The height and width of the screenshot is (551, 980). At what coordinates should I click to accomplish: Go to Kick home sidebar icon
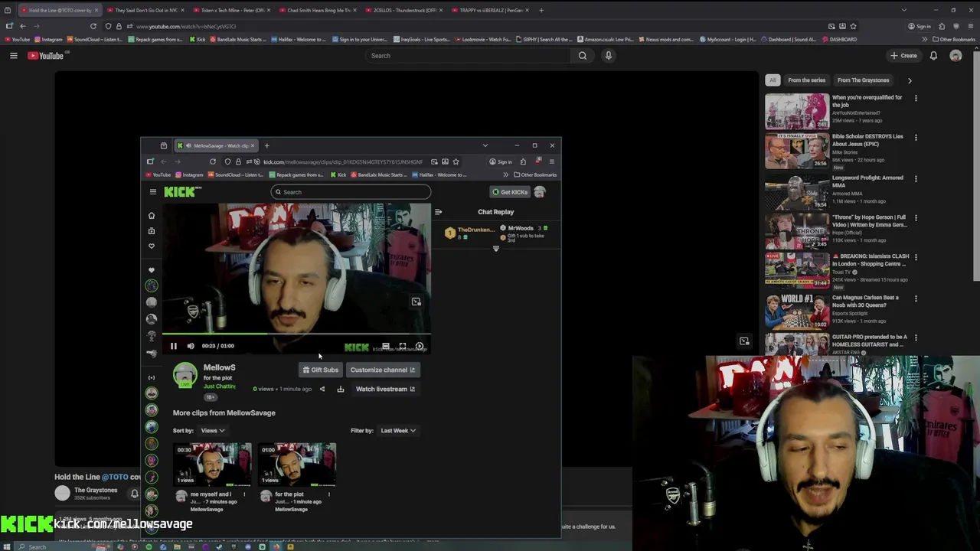click(152, 216)
